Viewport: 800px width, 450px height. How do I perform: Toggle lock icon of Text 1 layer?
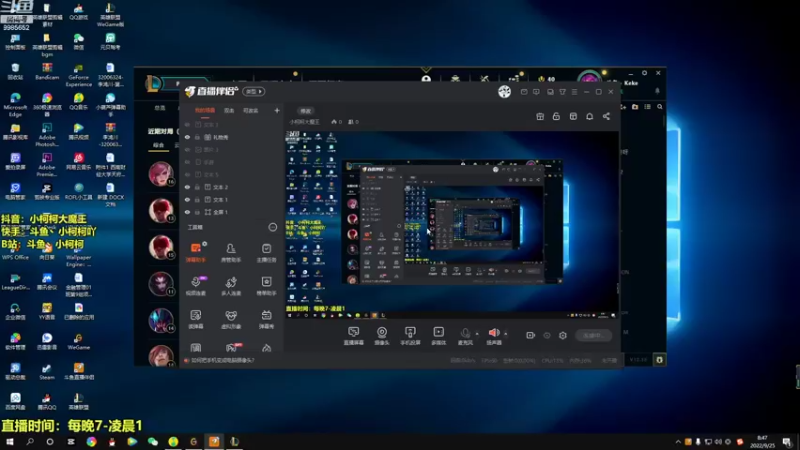(197, 199)
